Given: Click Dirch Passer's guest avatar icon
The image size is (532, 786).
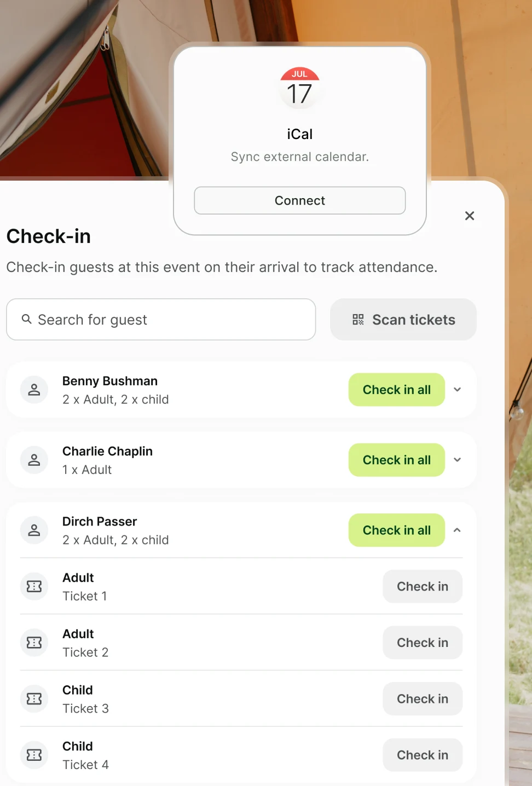Looking at the screenshot, I should 34,530.
